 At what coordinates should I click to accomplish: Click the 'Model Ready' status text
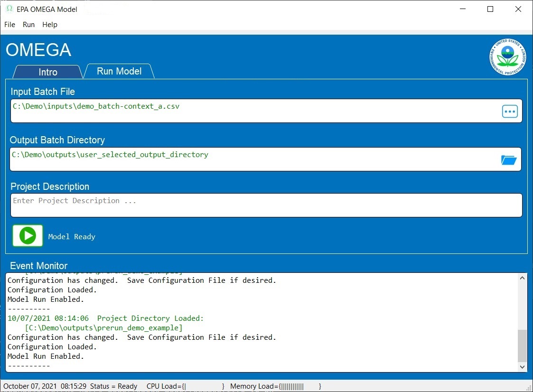coord(72,237)
